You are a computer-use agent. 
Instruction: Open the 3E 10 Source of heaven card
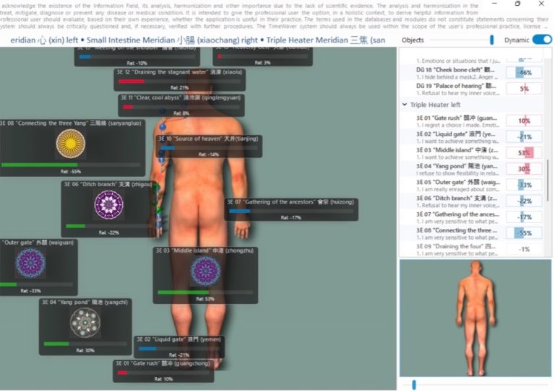[x=209, y=146]
